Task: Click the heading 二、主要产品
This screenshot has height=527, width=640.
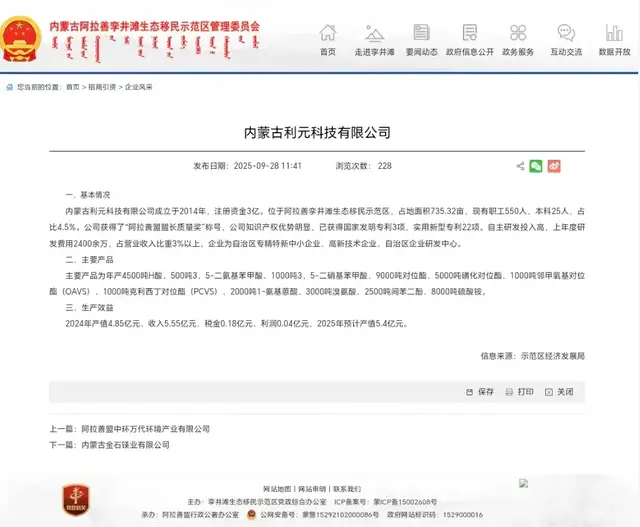Action: coord(89,260)
